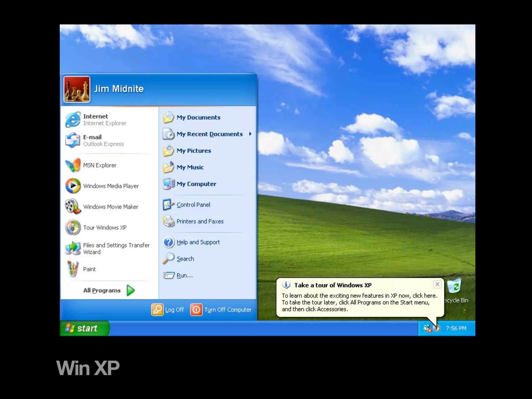Click the Windows Movie Maker text
Image resolution: width=532 pixels, height=399 pixels.
[x=111, y=207]
